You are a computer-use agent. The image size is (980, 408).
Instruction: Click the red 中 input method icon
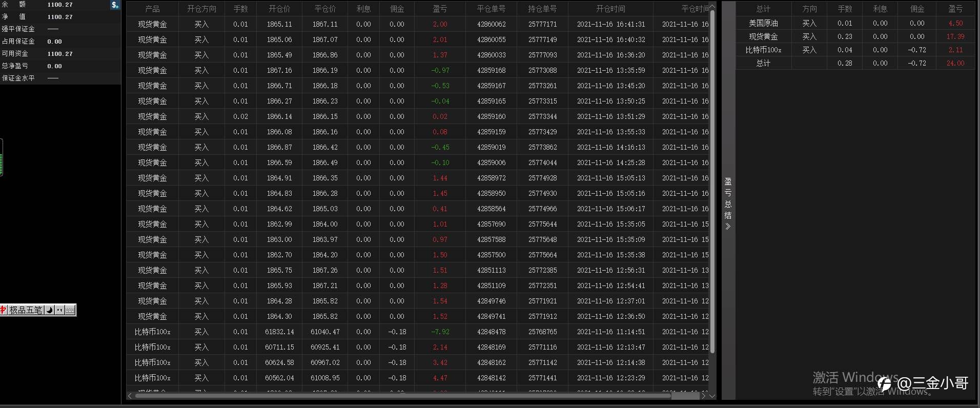pos(4,310)
